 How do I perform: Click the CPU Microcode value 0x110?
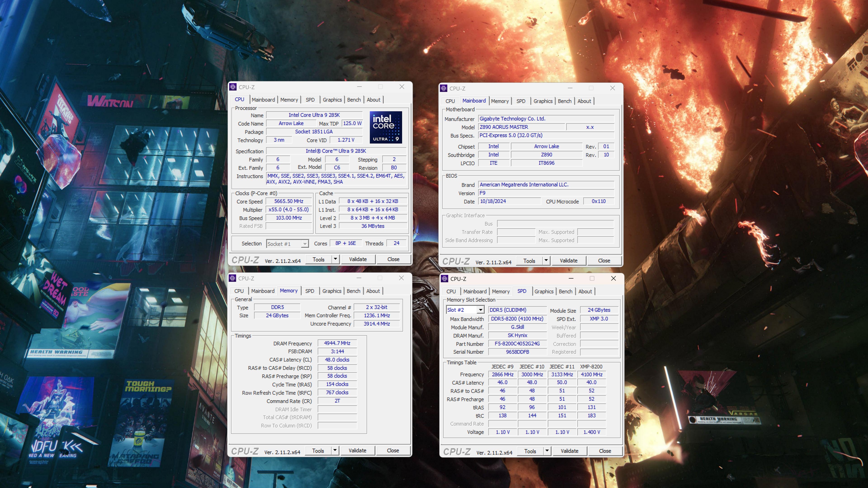[x=598, y=201]
